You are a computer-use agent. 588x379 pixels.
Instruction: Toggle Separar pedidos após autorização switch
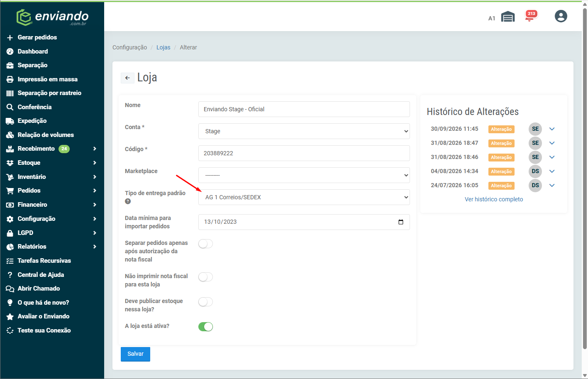pyautogui.click(x=205, y=244)
